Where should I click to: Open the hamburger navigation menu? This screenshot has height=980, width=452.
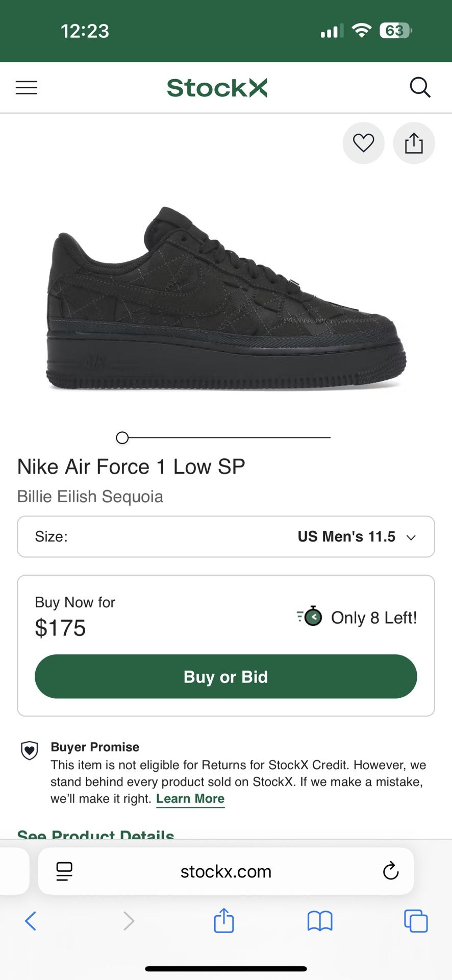(x=26, y=87)
